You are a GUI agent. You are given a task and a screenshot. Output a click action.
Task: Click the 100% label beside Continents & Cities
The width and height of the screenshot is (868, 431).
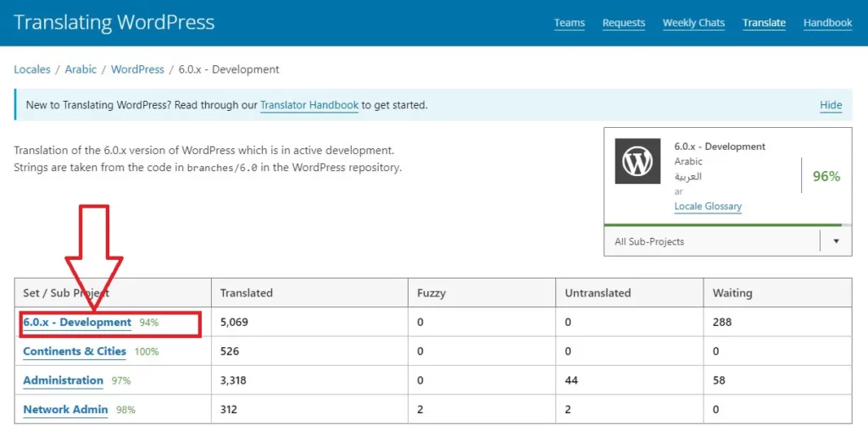tap(147, 352)
